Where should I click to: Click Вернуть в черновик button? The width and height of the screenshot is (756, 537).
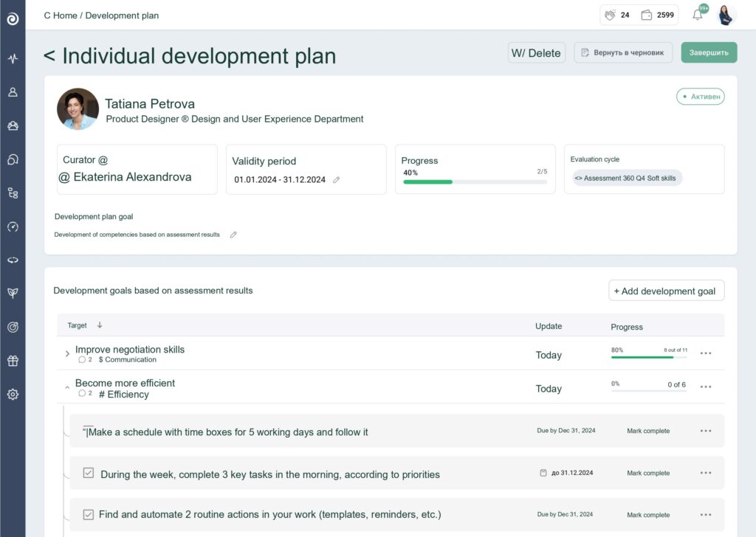click(623, 52)
